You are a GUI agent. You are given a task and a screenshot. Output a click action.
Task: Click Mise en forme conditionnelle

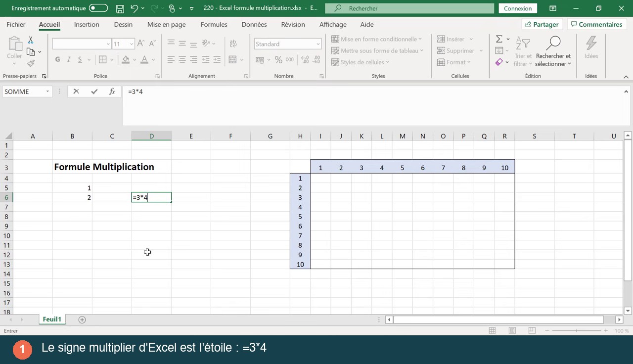tap(376, 39)
